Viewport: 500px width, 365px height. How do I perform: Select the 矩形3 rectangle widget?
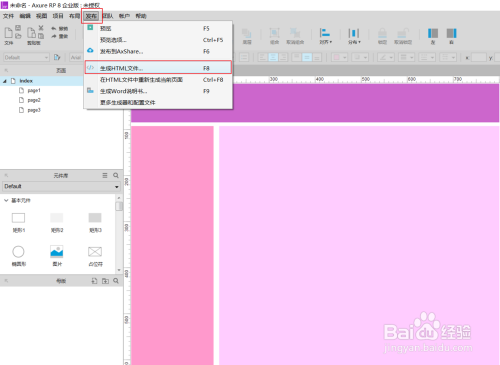(x=95, y=222)
